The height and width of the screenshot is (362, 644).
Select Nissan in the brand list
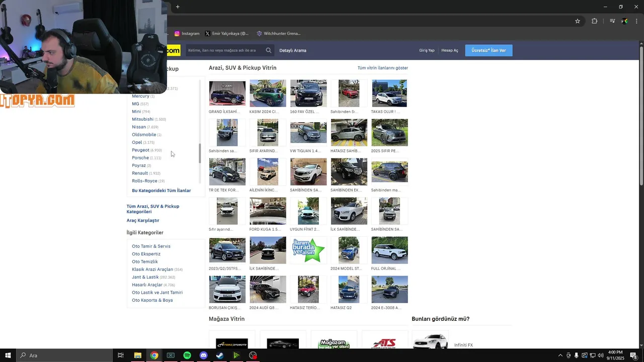point(139,127)
